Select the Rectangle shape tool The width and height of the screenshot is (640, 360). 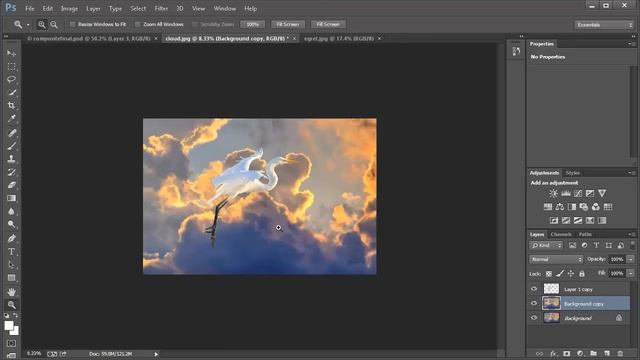[11, 278]
